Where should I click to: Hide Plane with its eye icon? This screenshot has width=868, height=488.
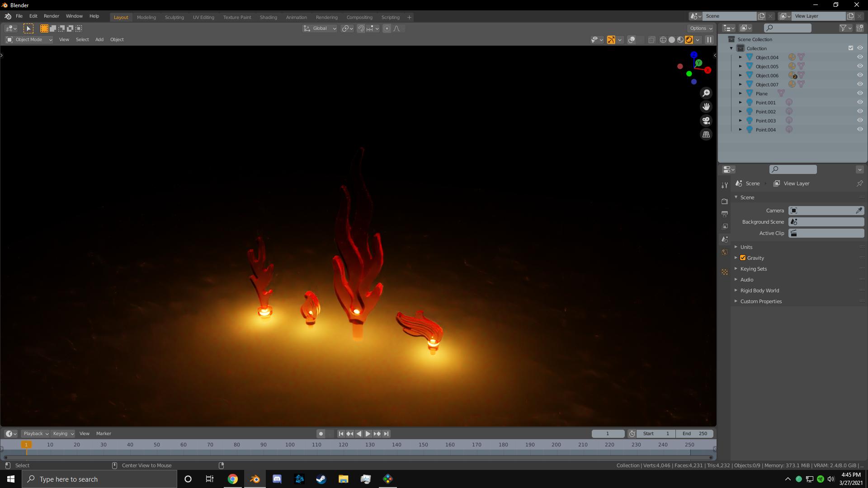point(860,94)
